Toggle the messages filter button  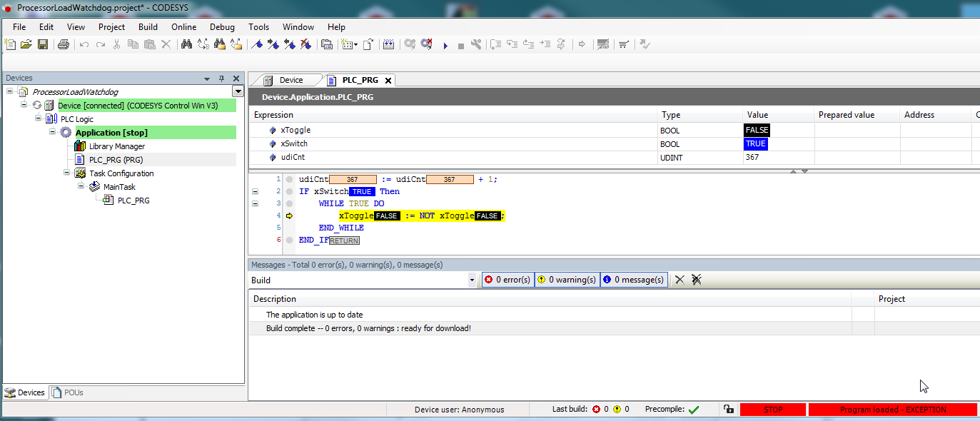634,280
